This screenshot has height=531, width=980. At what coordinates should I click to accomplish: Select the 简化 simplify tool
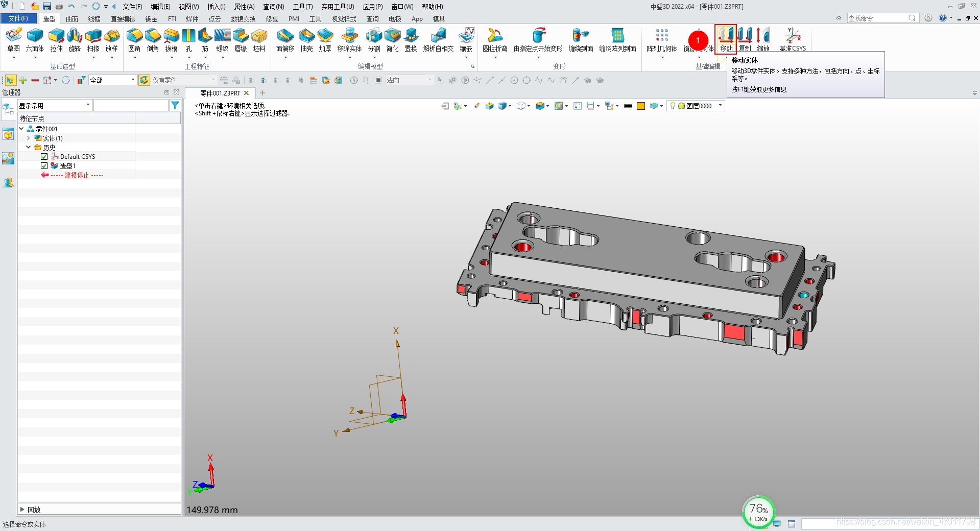[392, 40]
